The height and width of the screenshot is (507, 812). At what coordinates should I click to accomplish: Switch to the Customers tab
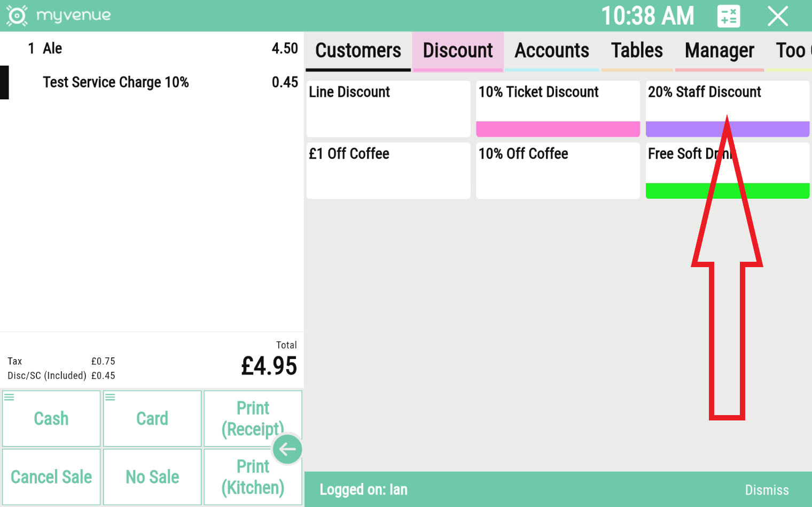click(358, 50)
